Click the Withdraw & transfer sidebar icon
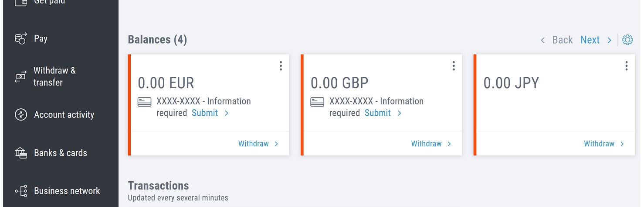This screenshot has height=207, width=644. click(x=21, y=77)
